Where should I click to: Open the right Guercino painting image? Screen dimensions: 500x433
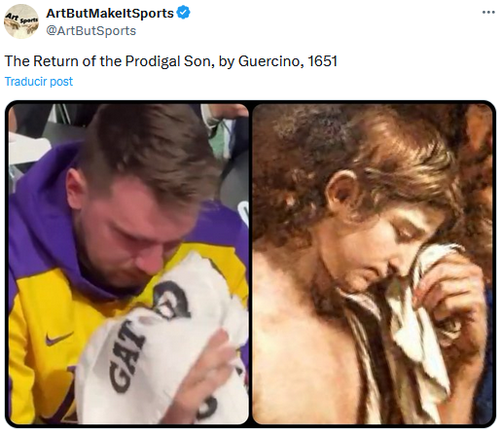pos(372,264)
